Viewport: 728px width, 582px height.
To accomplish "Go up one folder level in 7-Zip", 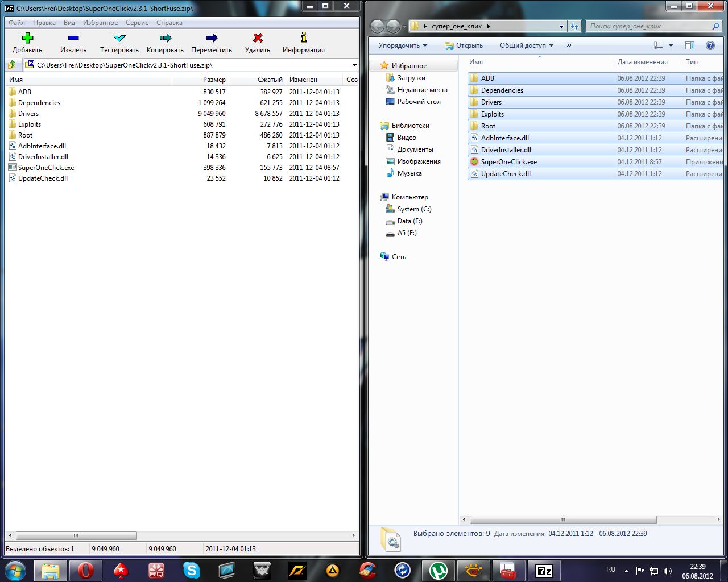I will [12, 65].
